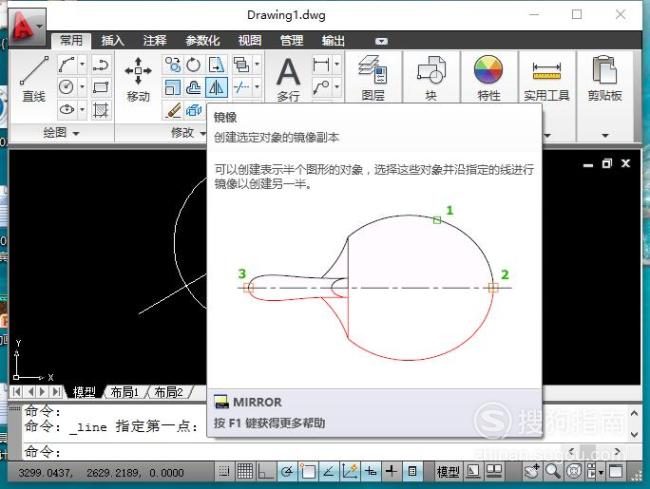Switch to the 布局1 layout tab
The image size is (650, 489).
[x=124, y=392]
